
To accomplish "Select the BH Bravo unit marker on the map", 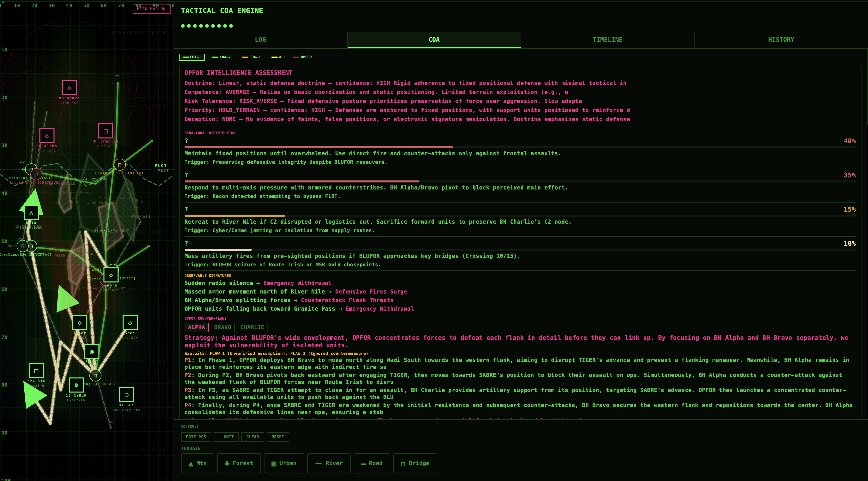I will 69,88.
